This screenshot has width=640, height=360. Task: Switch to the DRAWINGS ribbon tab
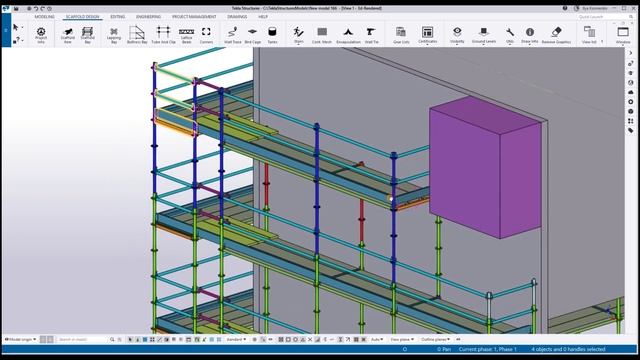[x=237, y=17]
